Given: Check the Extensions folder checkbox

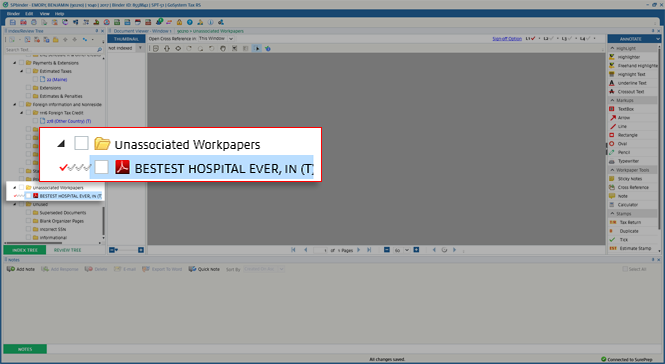Looking at the screenshot, I should click(28, 88).
